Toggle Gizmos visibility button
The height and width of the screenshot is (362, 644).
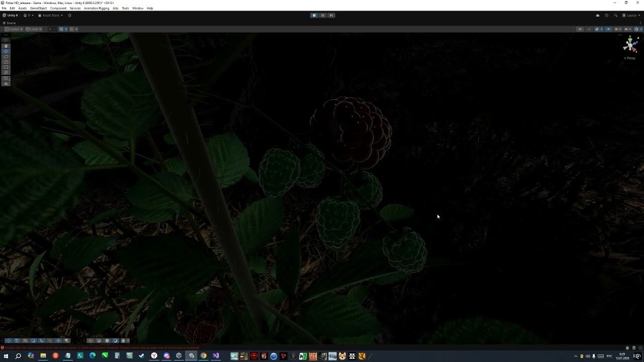coord(636,29)
